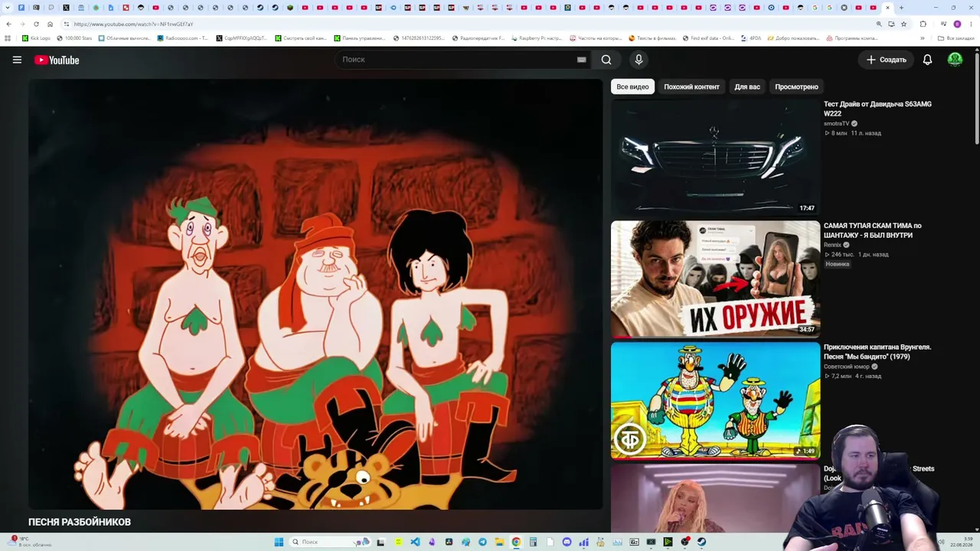The height and width of the screenshot is (551, 980).
Task: Click the verified badge next to smotraTV
Action: pyautogui.click(x=854, y=123)
